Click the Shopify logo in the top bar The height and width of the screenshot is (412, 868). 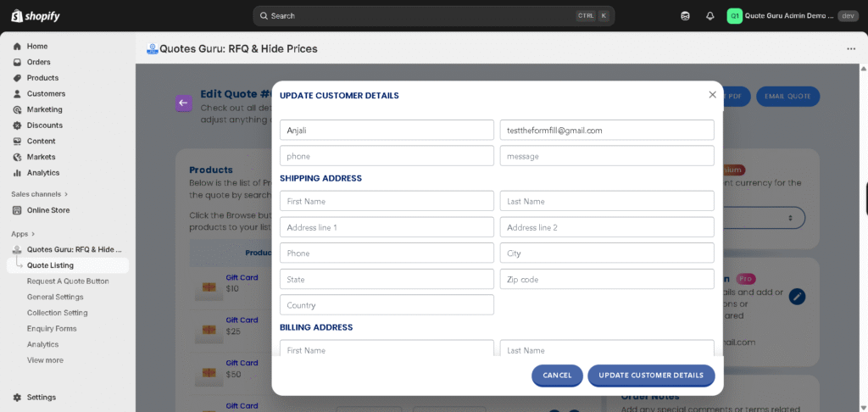click(36, 16)
